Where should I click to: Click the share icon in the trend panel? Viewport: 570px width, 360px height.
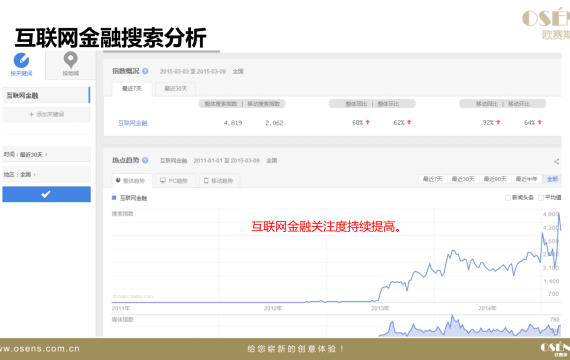click(557, 161)
